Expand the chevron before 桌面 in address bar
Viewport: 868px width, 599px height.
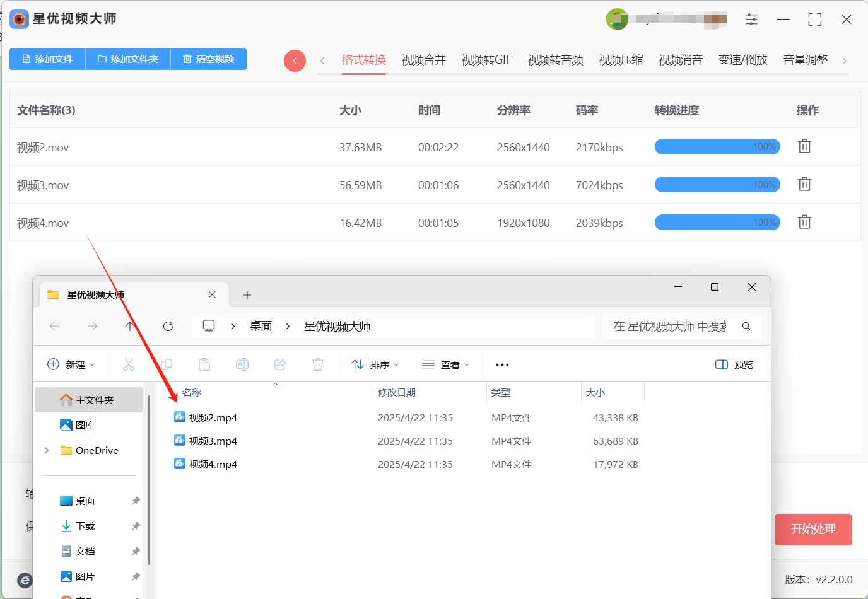tap(233, 326)
